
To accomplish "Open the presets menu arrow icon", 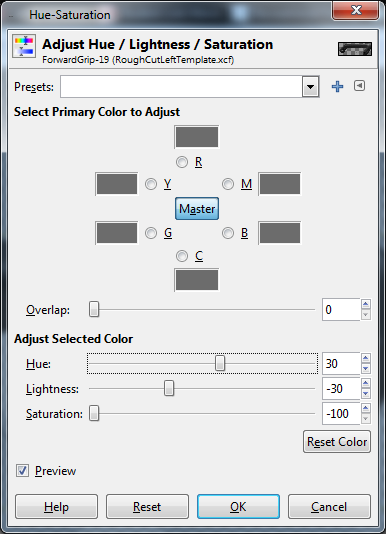I will pyautogui.click(x=359, y=86).
